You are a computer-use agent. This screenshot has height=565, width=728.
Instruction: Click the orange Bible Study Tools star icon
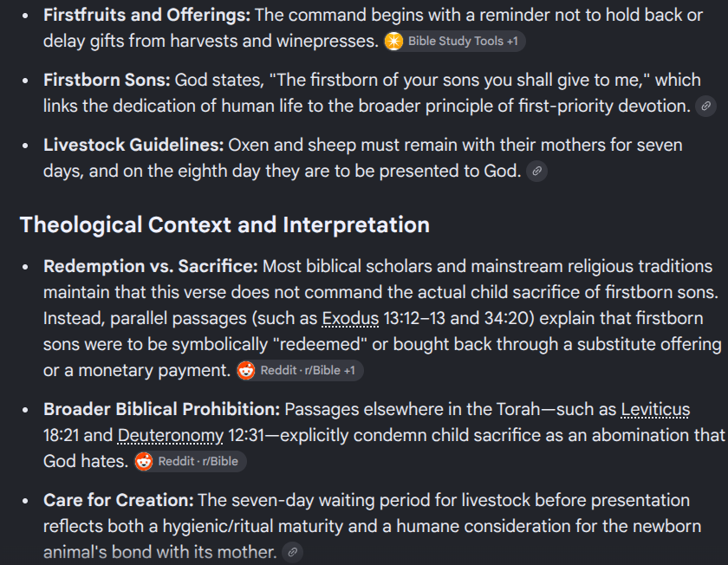393,42
